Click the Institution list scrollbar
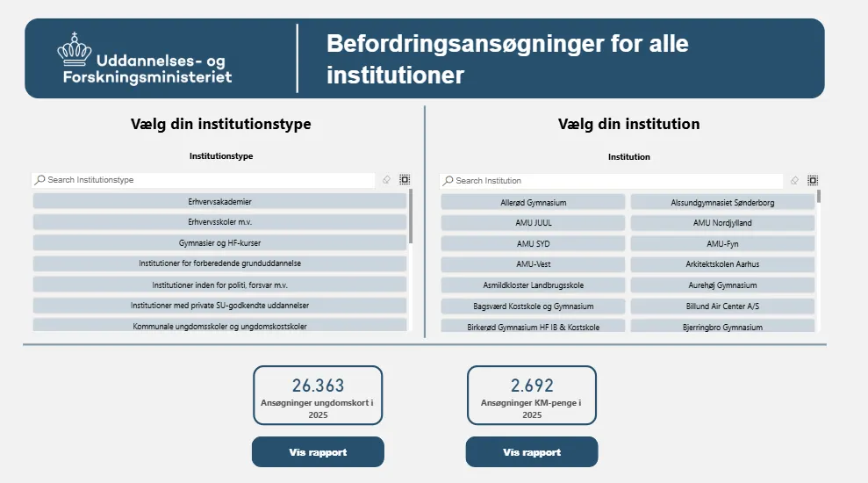This screenshot has height=483, width=868. click(819, 197)
